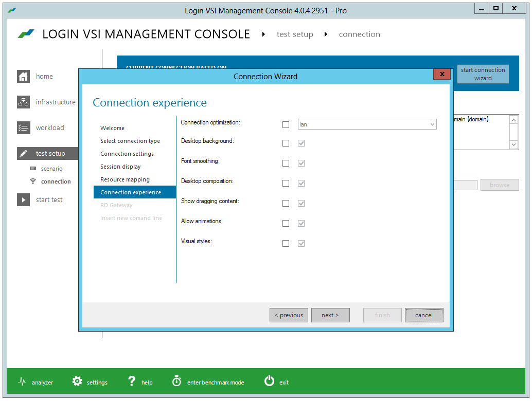Click the test setup pencil icon
The width and height of the screenshot is (532, 401).
tap(24, 154)
